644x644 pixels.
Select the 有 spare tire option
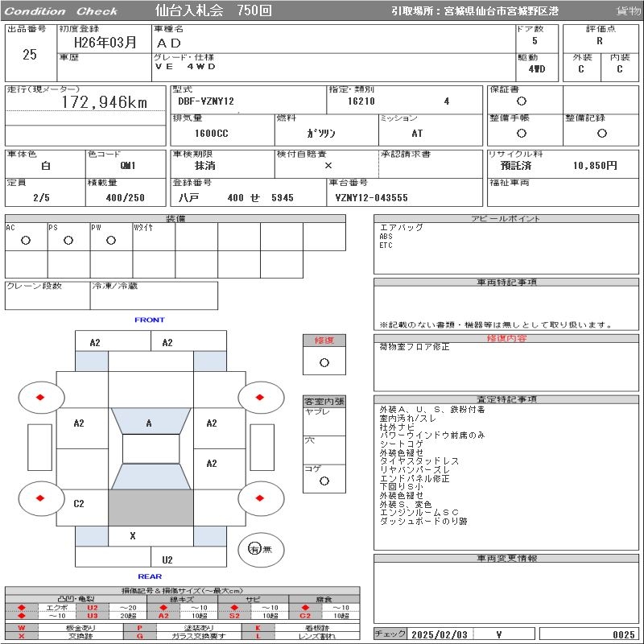coord(254,549)
